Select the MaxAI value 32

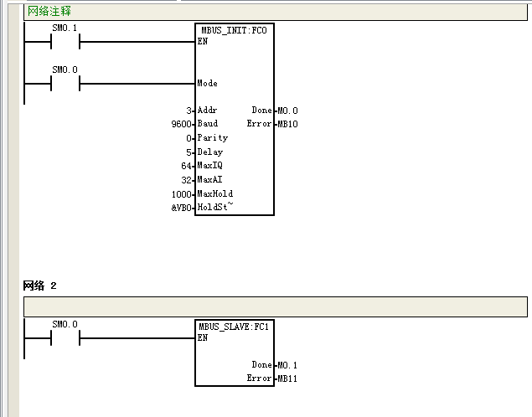click(x=186, y=180)
